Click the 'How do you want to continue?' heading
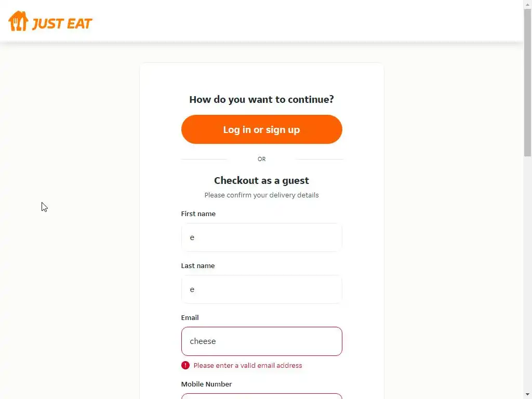This screenshot has height=399, width=532. (x=261, y=99)
